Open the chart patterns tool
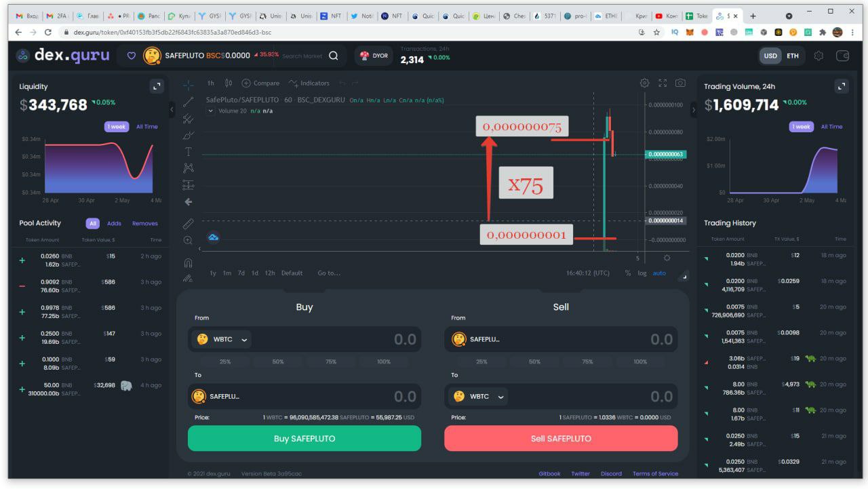 coord(189,168)
